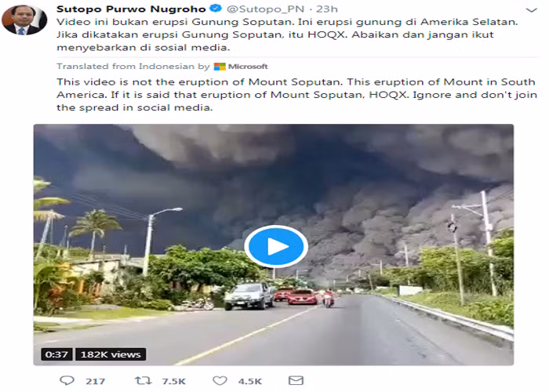Click the Microsoft translator text

pos(248,66)
